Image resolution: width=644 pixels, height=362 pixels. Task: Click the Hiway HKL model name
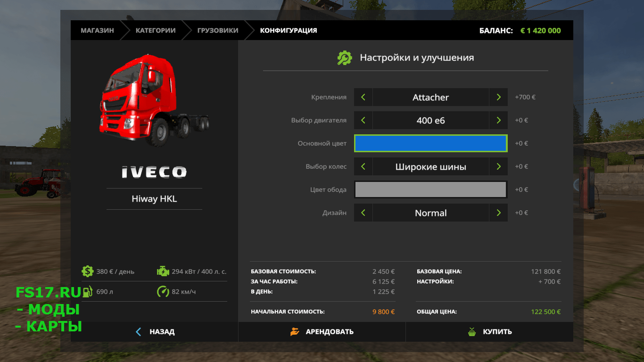(154, 198)
